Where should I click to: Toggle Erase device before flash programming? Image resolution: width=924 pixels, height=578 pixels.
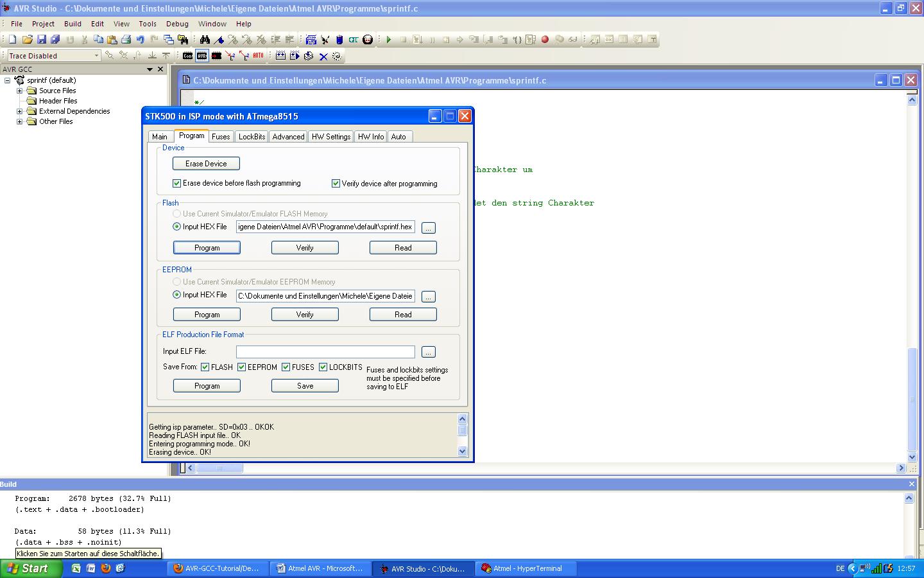(x=177, y=183)
